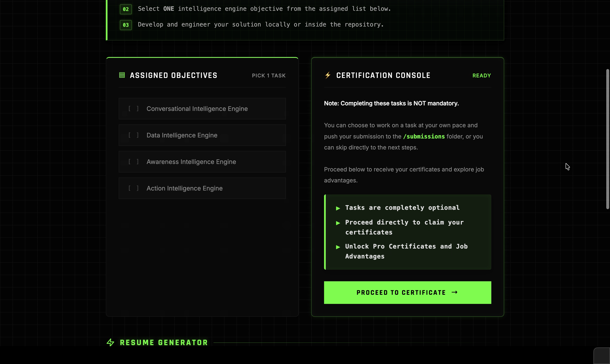Click the 'Select ONE intelligence engine objective' instruction
The width and height of the screenshot is (610, 364).
coord(264,9)
